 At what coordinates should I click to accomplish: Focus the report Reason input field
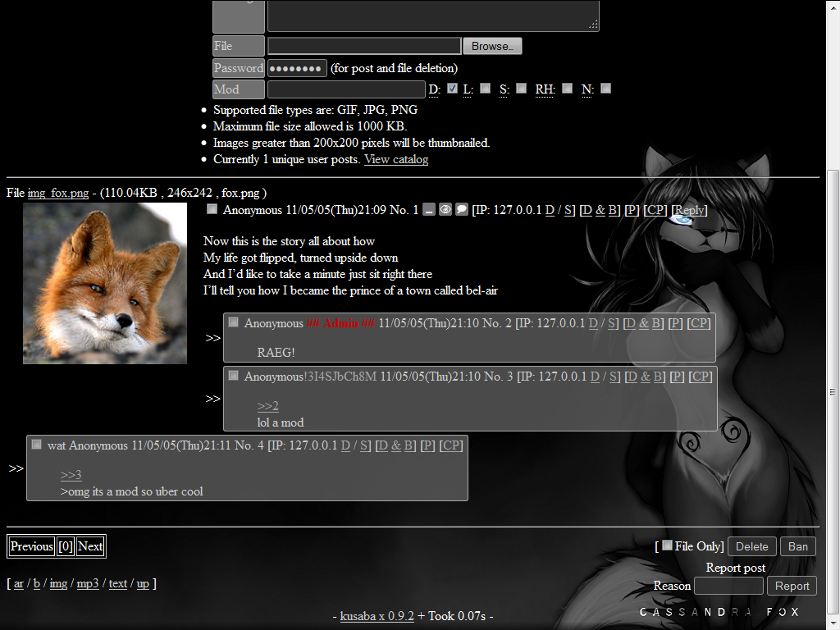728,586
